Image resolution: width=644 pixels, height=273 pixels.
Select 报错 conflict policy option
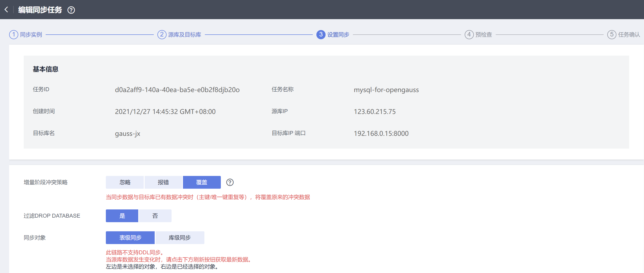[x=163, y=182]
